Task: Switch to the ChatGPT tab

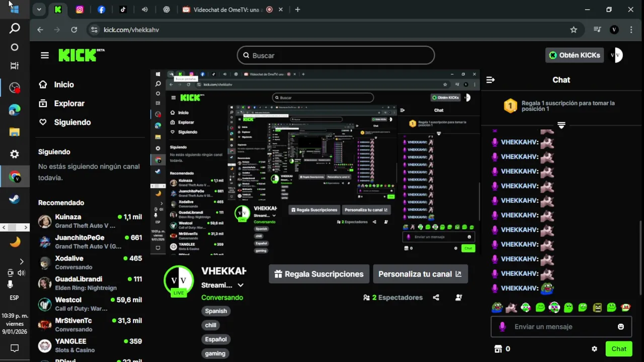Action: 167,10
